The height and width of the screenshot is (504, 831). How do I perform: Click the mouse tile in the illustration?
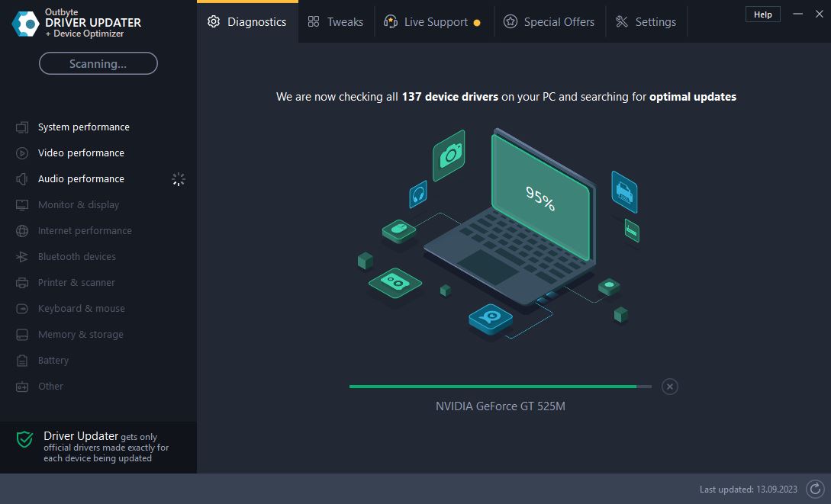click(399, 230)
